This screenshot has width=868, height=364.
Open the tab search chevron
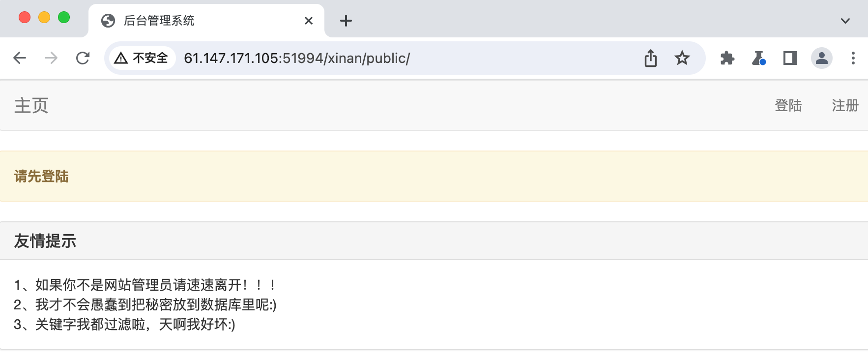pos(845,21)
